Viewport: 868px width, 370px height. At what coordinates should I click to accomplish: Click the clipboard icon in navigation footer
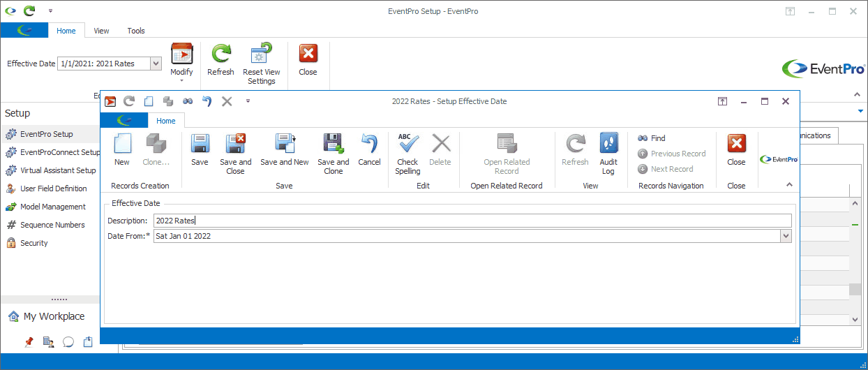pyautogui.click(x=88, y=342)
